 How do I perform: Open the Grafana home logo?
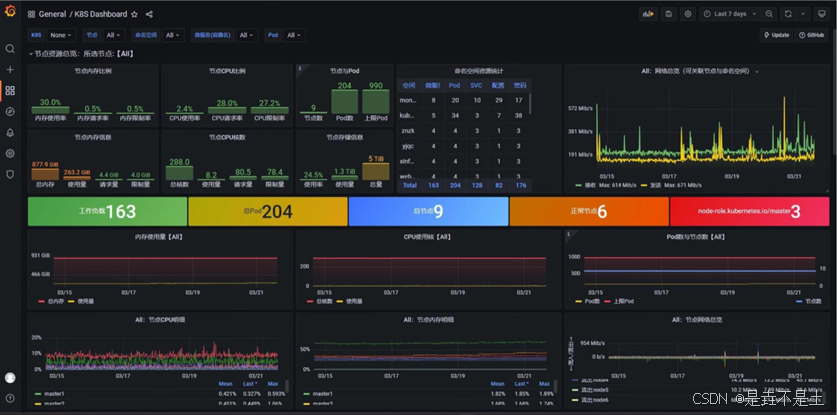pos(10,11)
